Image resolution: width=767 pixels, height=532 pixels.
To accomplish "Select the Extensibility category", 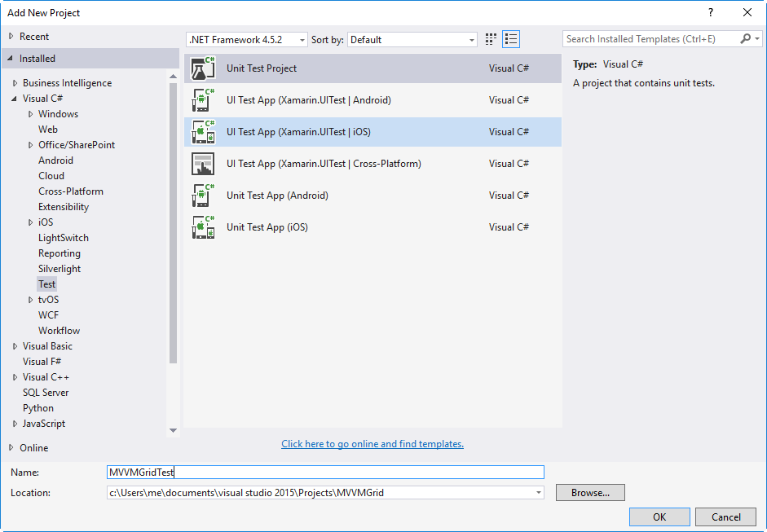I will [x=64, y=207].
